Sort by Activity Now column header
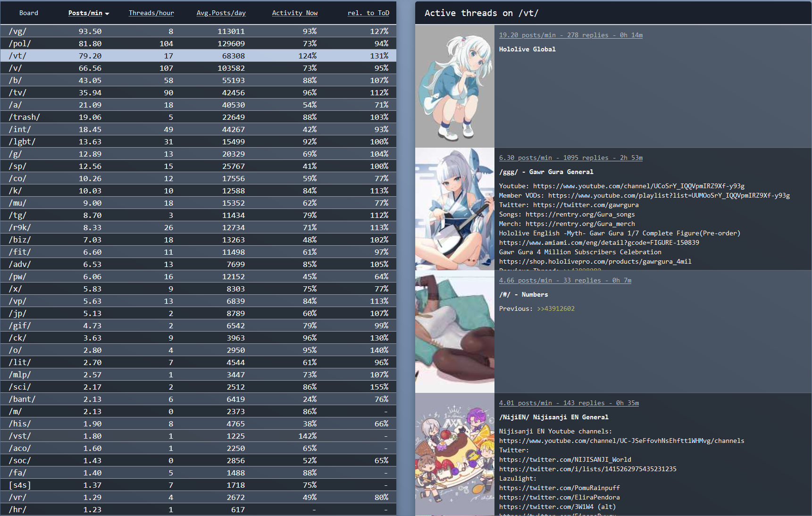Image resolution: width=812 pixels, height=516 pixels. tap(295, 13)
